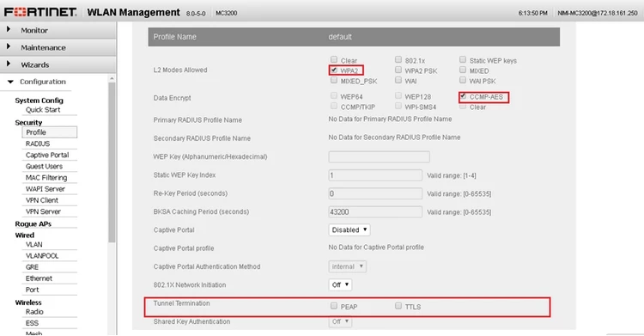Go to Guest Users page
Screen dimensions: 644x336
click(x=44, y=166)
